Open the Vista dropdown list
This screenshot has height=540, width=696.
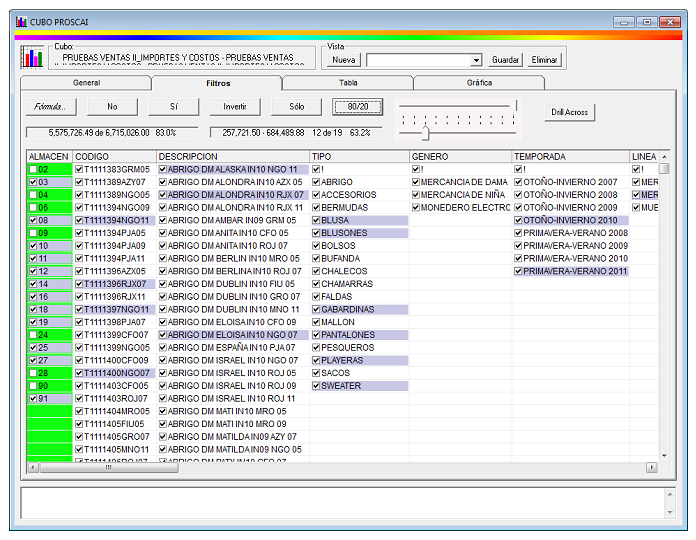tap(476, 60)
